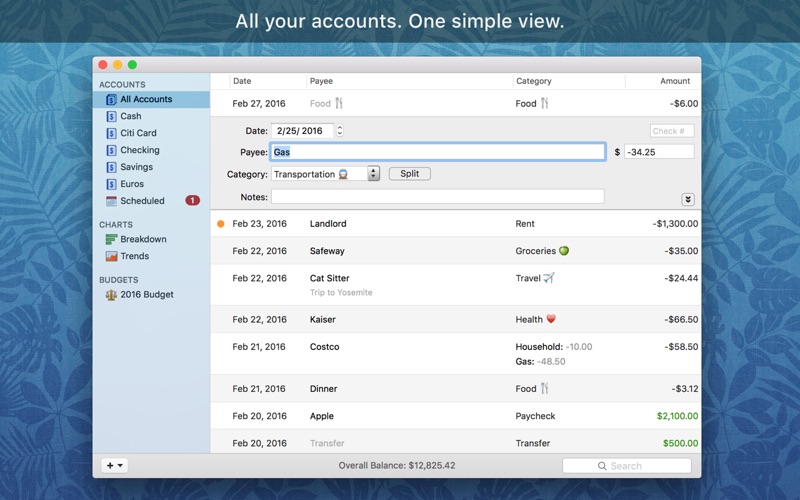Open the Trends chart

coord(134,256)
